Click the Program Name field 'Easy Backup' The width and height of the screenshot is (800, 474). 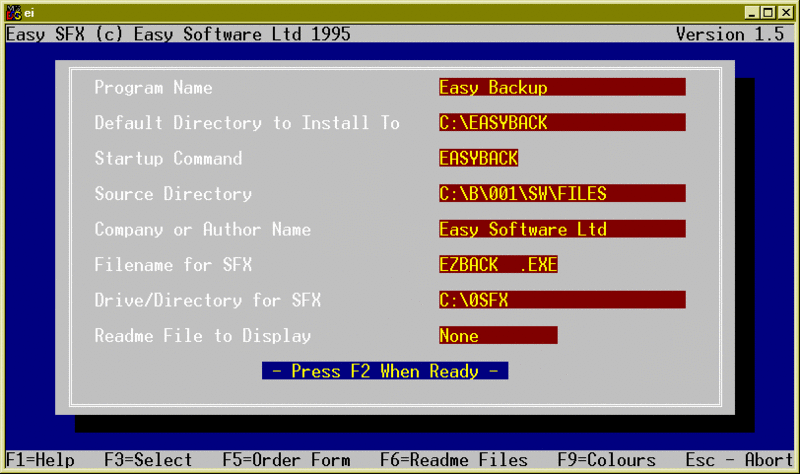[x=562, y=87]
